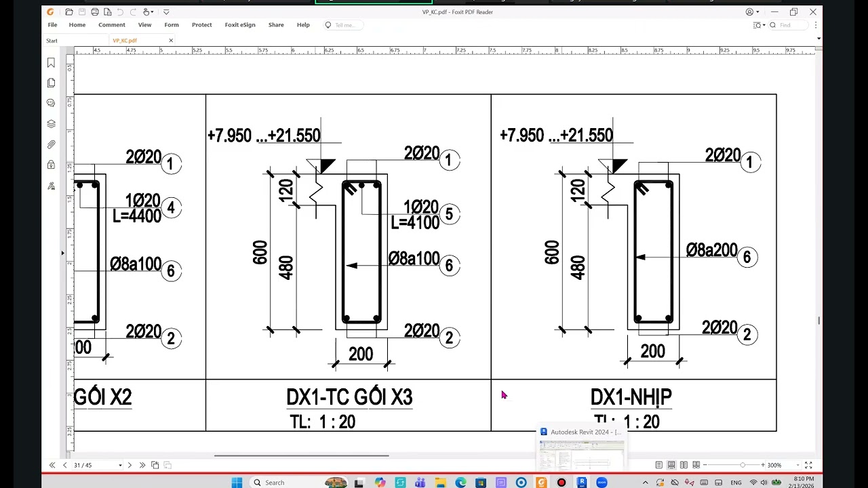Select Continuous Facing view mode
Screen dimensions: 868x488
[696, 465]
